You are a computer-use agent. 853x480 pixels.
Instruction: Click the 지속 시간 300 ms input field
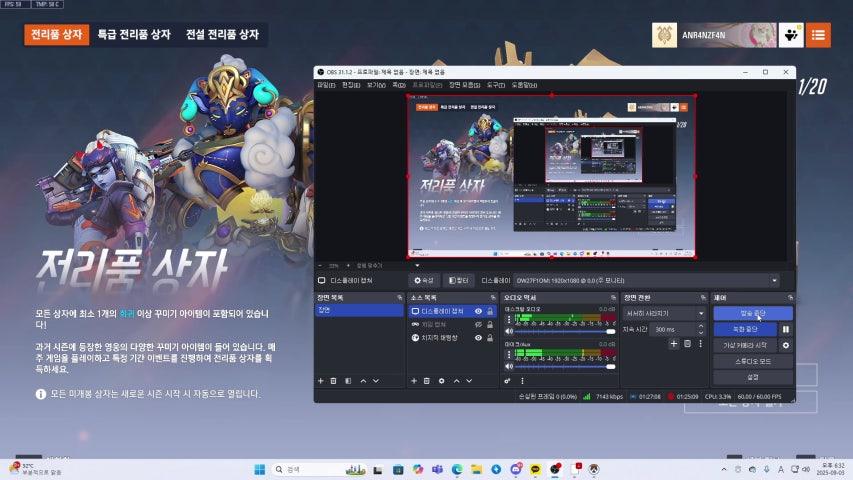click(673, 329)
